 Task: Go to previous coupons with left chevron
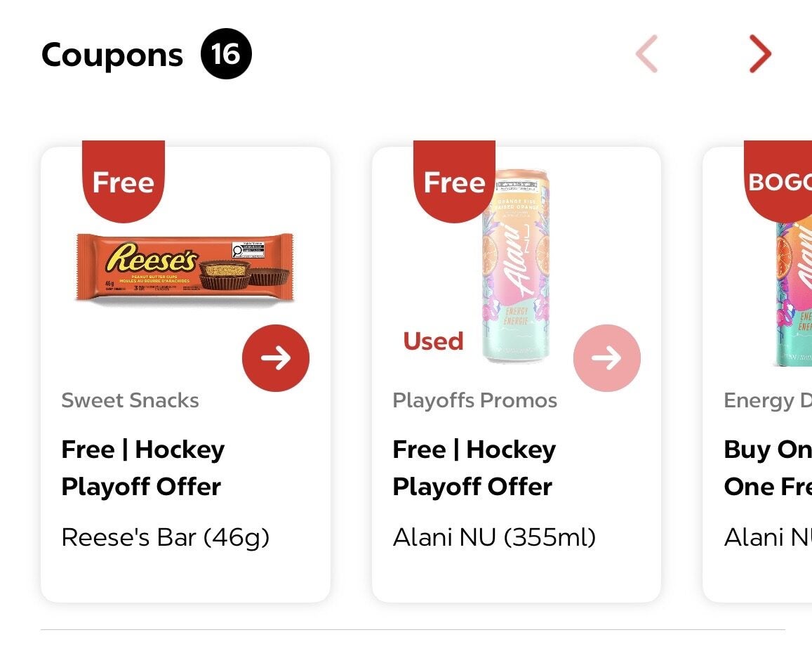click(647, 54)
